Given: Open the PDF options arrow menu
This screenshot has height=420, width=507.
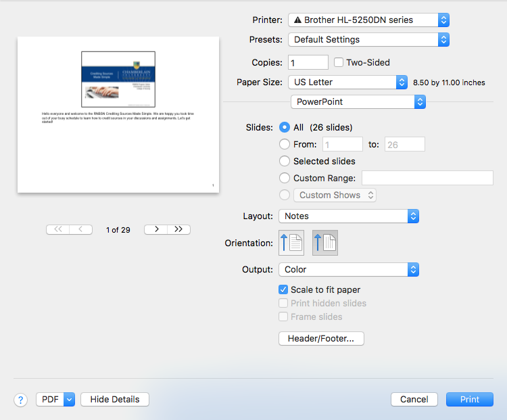Looking at the screenshot, I should [69, 400].
